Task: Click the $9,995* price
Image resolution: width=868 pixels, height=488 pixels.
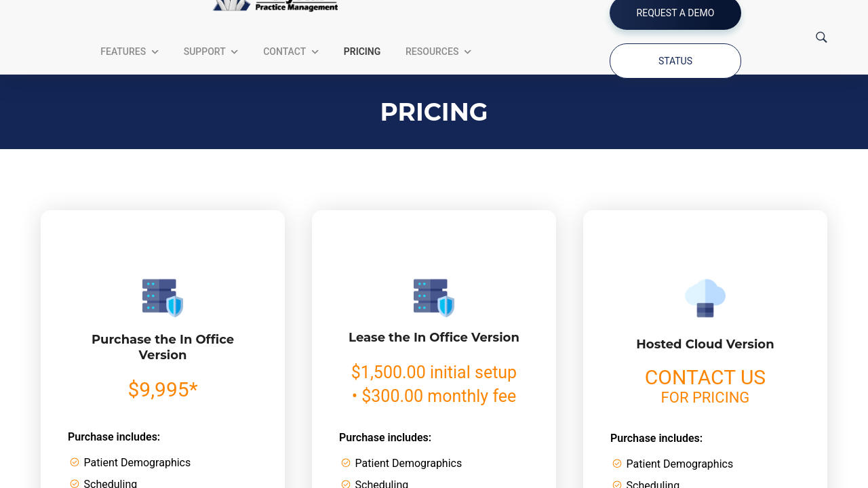Action: pos(163,390)
